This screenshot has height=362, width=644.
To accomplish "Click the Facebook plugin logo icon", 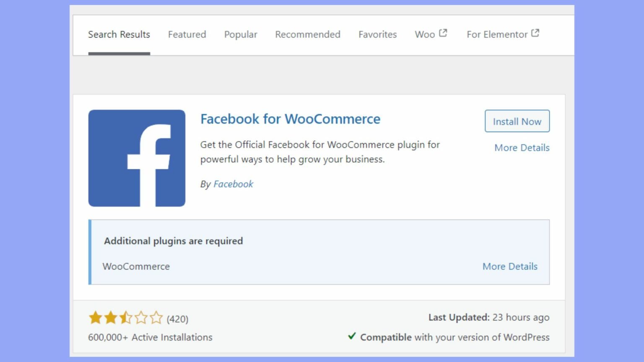I will pyautogui.click(x=137, y=158).
